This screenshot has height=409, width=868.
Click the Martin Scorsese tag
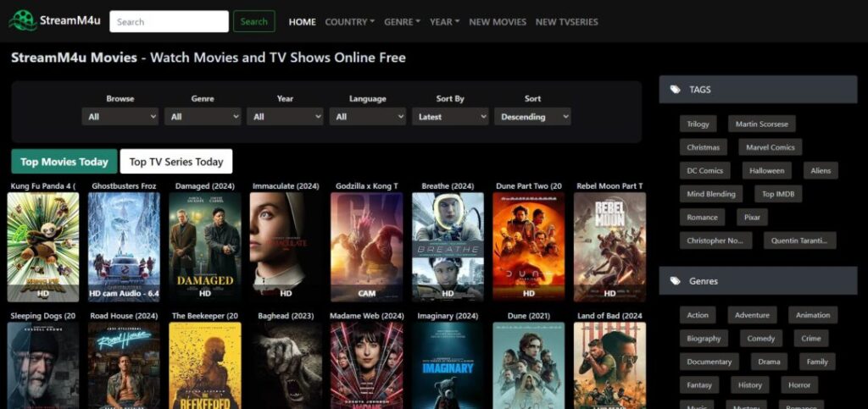tap(762, 124)
